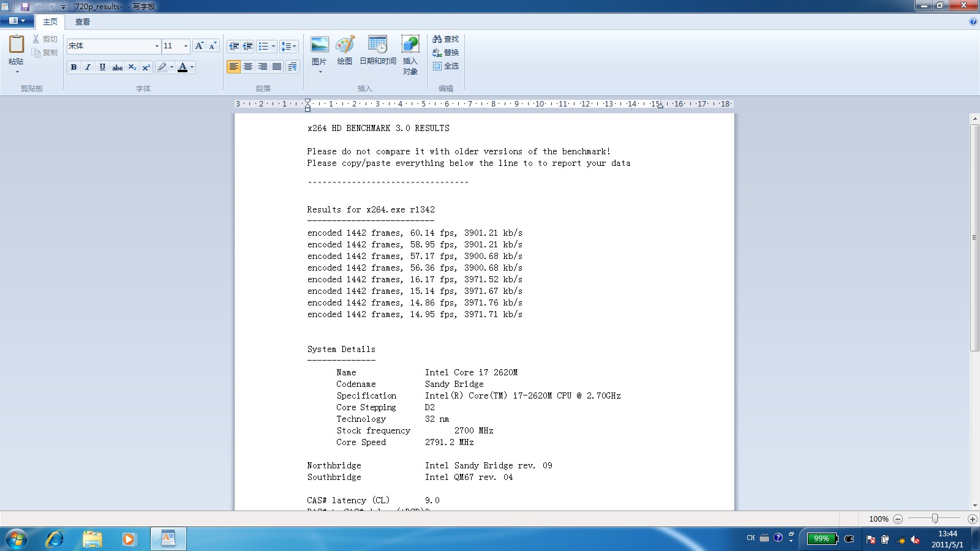980x551 pixels.
Task: Click the zoom in plus button
Action: [972, 519]
